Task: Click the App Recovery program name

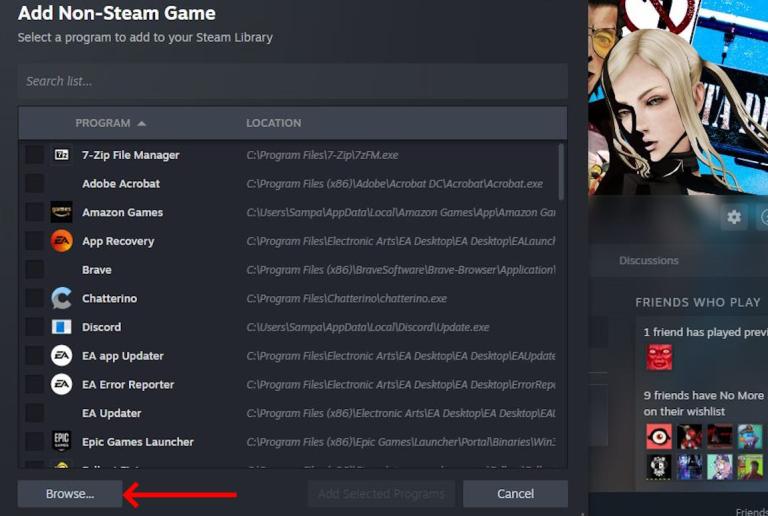Action: (x=118, y=241)
